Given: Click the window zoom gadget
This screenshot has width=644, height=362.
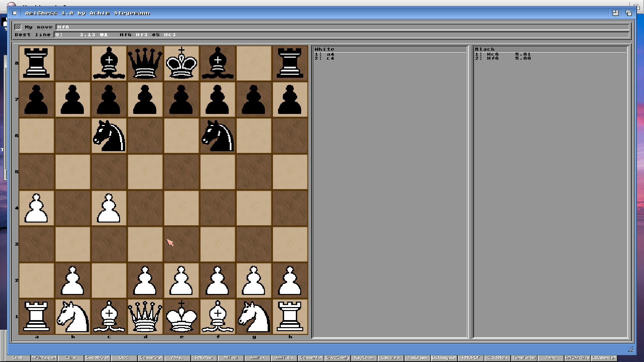Looking at the screenshot, I should 615,13.
